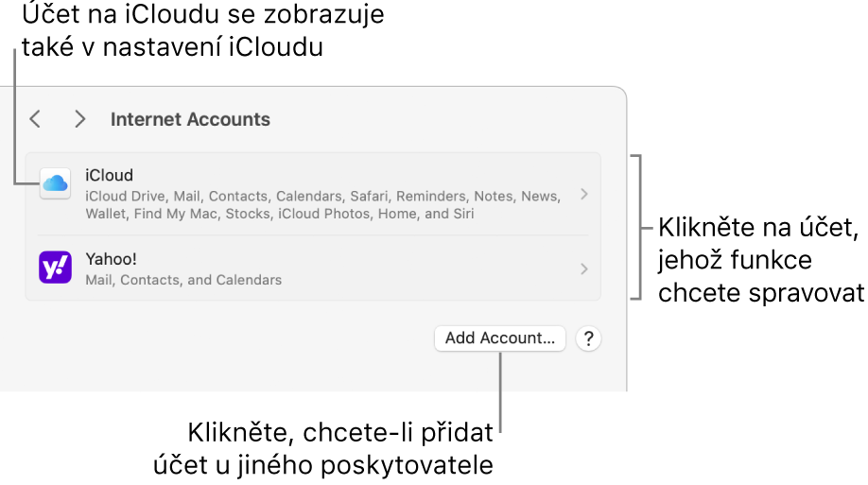This screenshot has width=868, height=485.
Task: Click the iCloud cloud icon
Action: (55, 183)
